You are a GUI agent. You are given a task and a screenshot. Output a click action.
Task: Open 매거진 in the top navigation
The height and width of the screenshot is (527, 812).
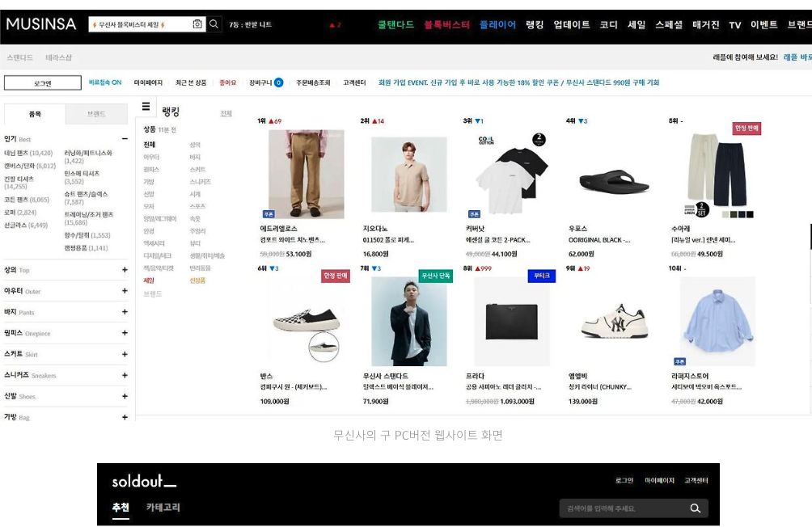706,24
